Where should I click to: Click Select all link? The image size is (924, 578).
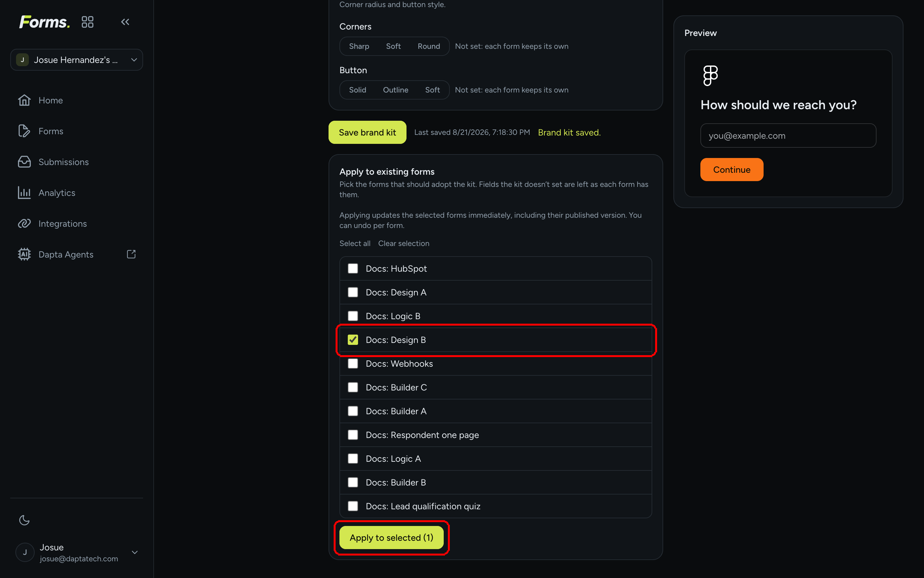click(x=355, y=243)
